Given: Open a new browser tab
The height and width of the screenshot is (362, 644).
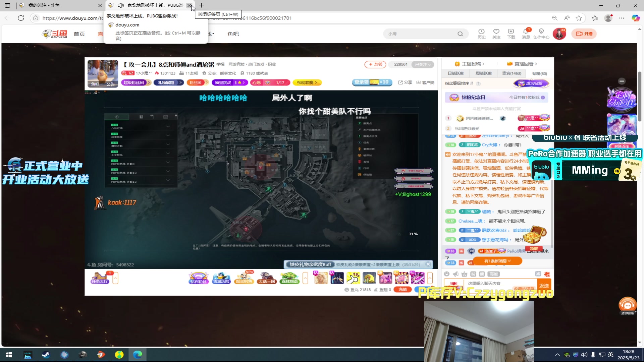Looking at the screenshot, I should (x=201, y=5).
